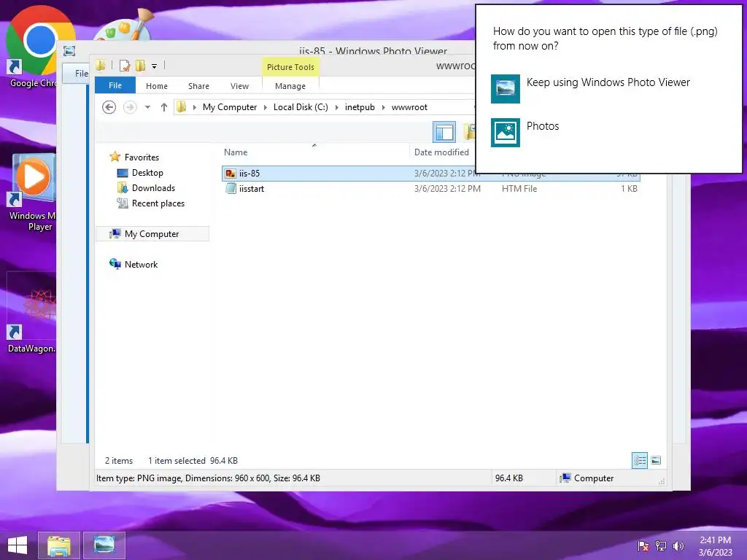The width and height of the screenshot is (747, 560).
Task: Go up one folder level with Up arrow
Action: (x=164, y=107)
